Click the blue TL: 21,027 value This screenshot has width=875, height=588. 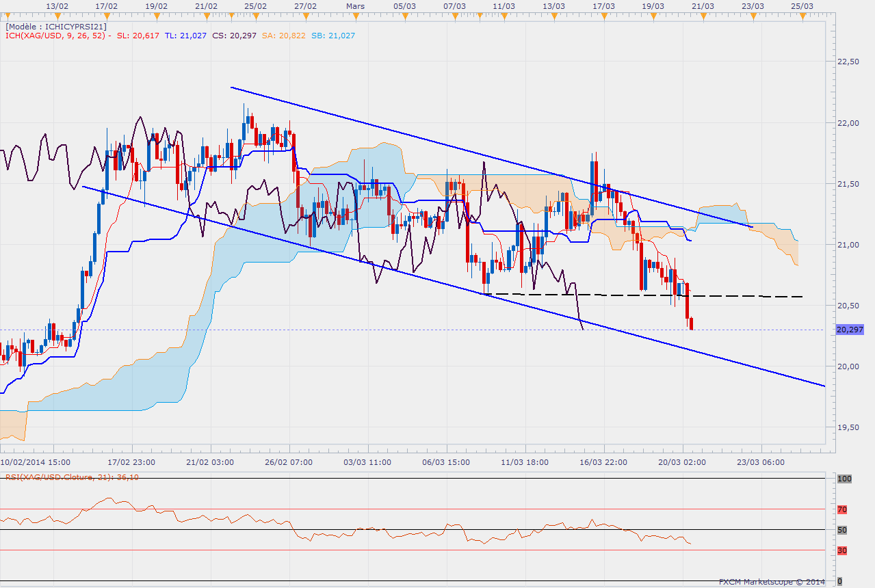coord(186,36)
